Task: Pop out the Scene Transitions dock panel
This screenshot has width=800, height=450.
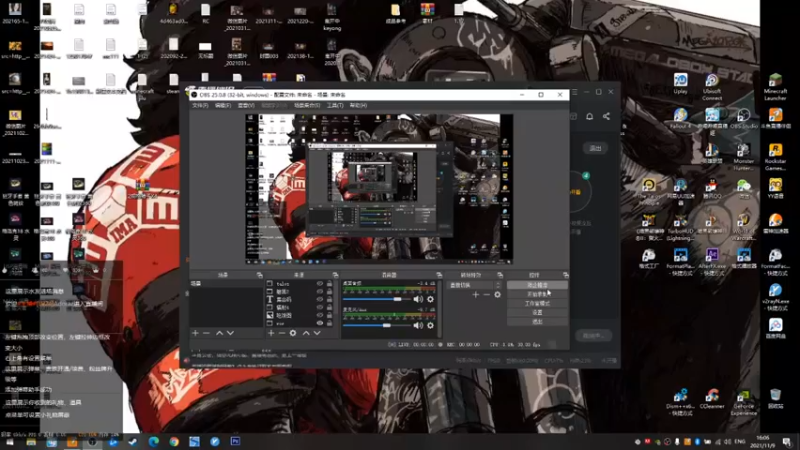Action: 500,275
